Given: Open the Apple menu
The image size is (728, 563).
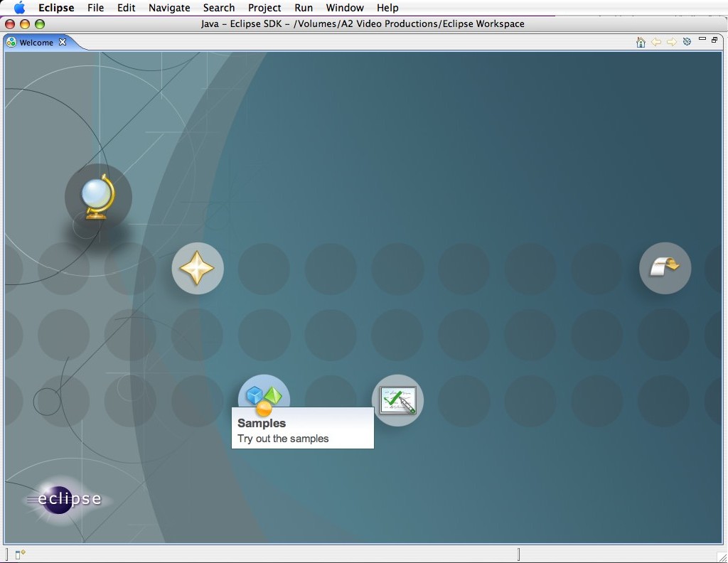Looking at the screenshot, I should (19, 8).
